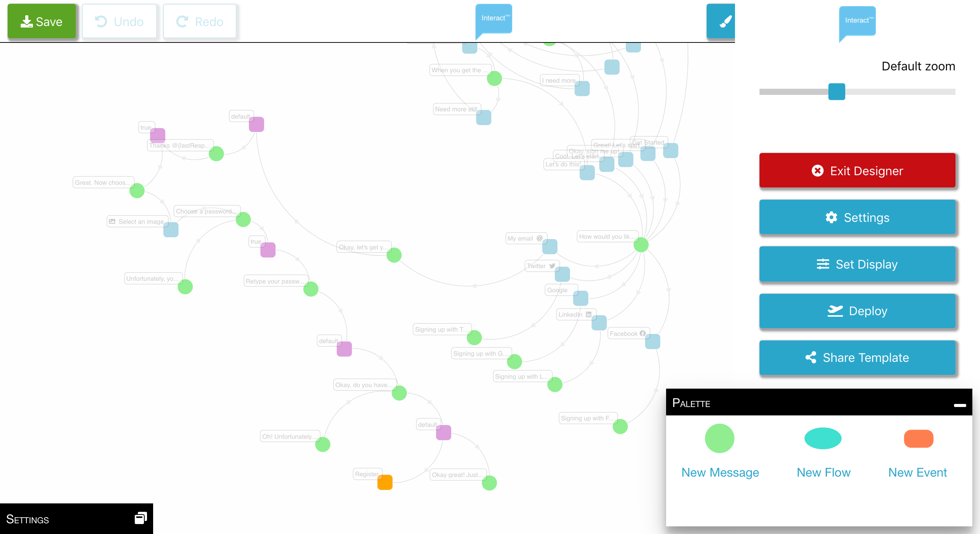Screen dimensions: 980x534
Task: Click the default zoom slider handle
Action: (836, 92)
